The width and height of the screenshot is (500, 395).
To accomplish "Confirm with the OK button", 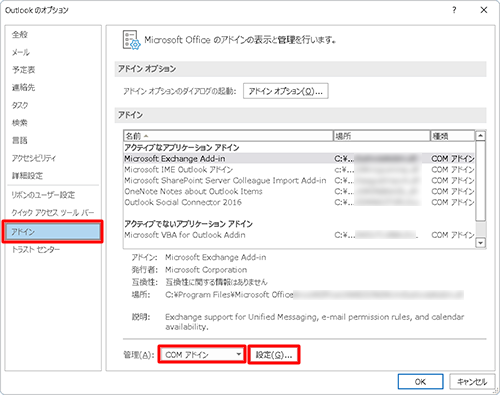I will coord(420,382).
